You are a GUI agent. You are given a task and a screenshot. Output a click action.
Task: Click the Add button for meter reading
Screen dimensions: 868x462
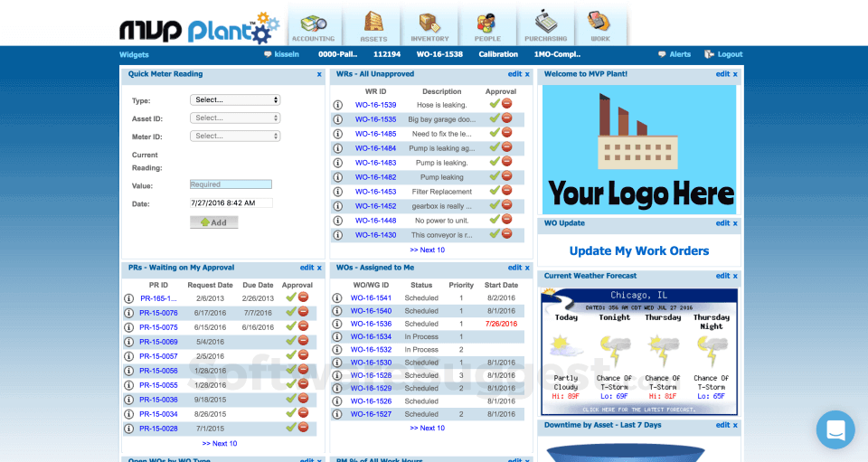coord(213,222)
